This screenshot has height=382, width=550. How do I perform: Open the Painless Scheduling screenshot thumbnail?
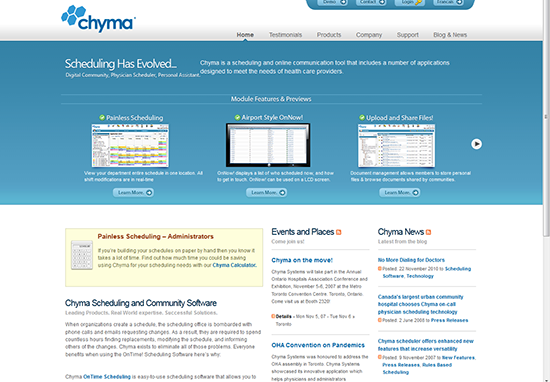[x=130, y=146]
